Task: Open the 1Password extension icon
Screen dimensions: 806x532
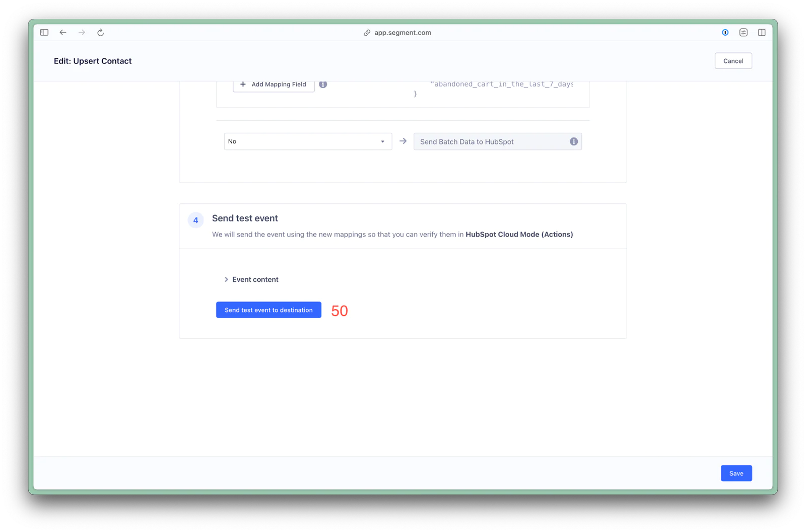Action: [x=725, y=33]
